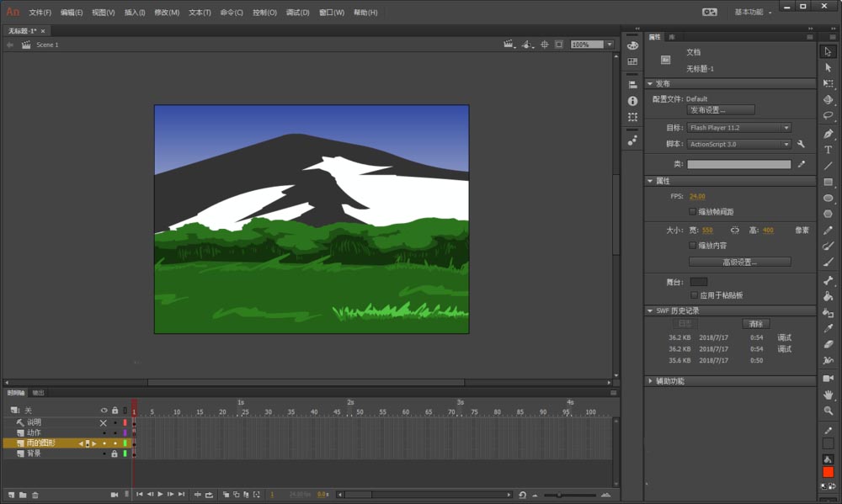Enable the 缩放帧间距 checkbox

692,212
